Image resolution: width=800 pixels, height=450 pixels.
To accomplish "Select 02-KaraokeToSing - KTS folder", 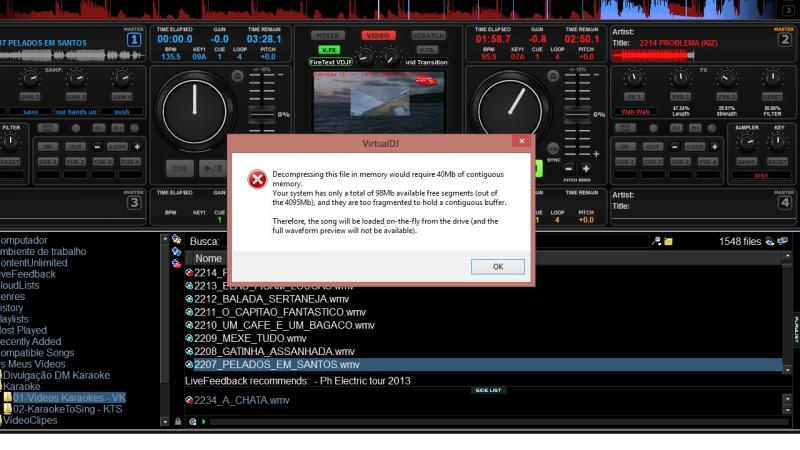I will [x=68, y=409].
